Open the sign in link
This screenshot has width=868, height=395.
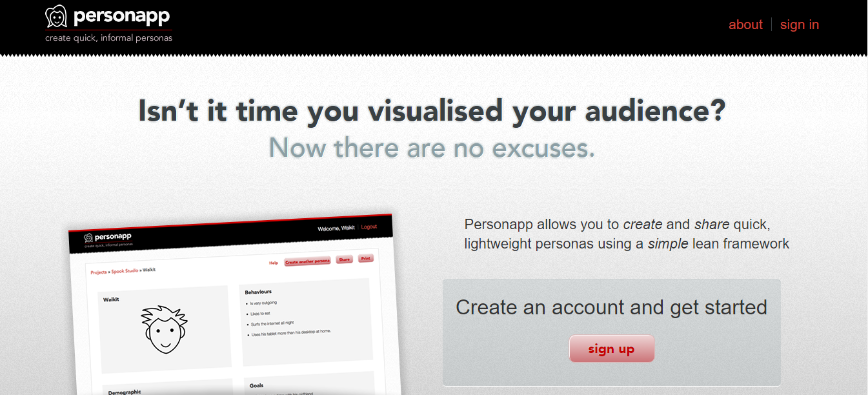click(x=799, y=25)
